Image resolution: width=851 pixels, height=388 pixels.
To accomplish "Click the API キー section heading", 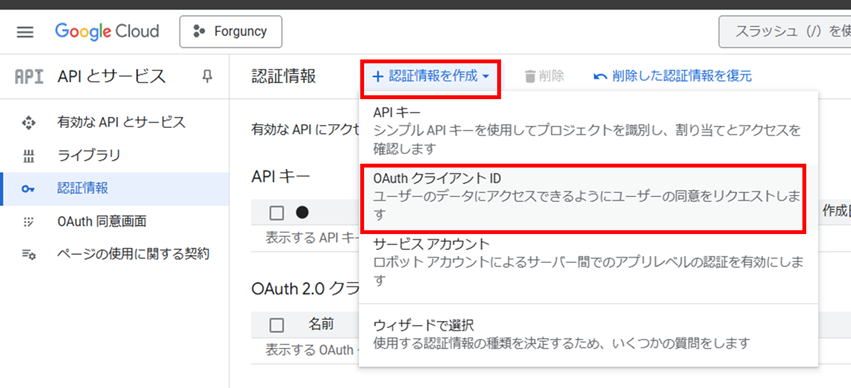I will (281, 176).
